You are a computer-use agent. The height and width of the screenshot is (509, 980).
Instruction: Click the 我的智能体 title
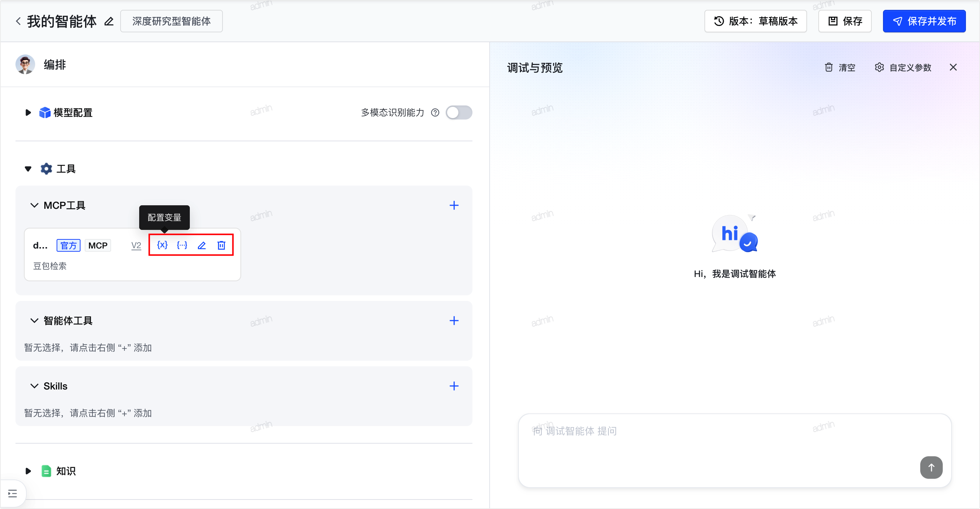pos(62,21)
